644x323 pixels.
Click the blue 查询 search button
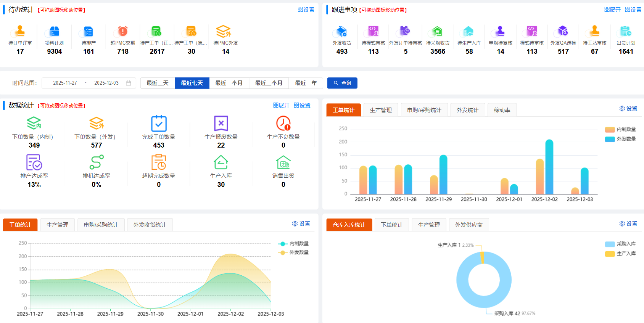(342, 83)
